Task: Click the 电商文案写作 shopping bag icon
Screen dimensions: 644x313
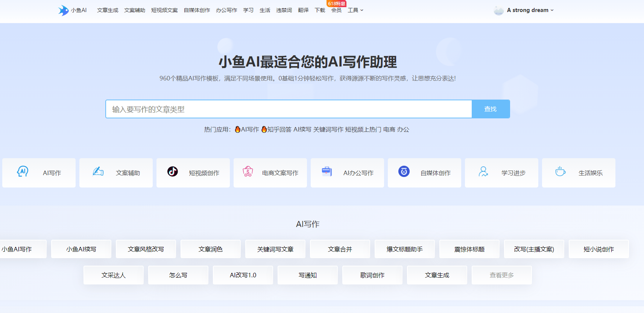Action: click(248, 172)
